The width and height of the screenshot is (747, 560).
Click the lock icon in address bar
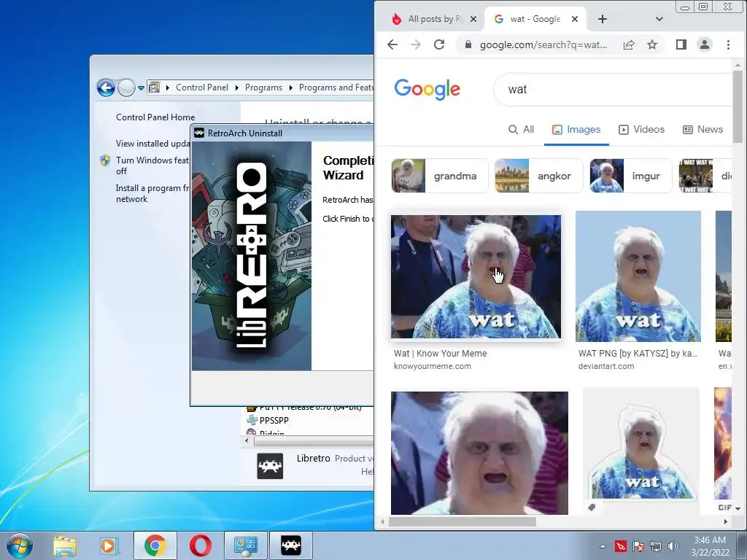coord(468,44)
